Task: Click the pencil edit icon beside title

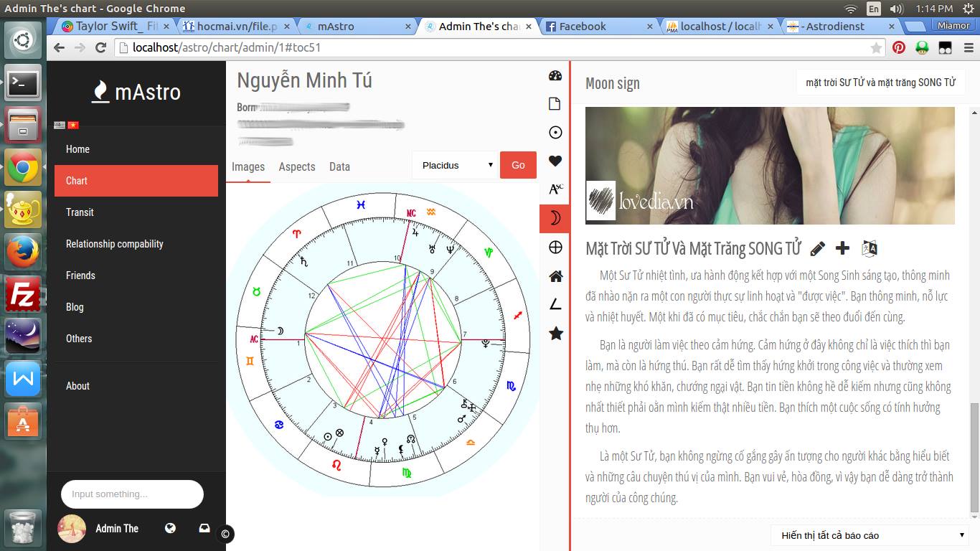Action: click(817, 249)
